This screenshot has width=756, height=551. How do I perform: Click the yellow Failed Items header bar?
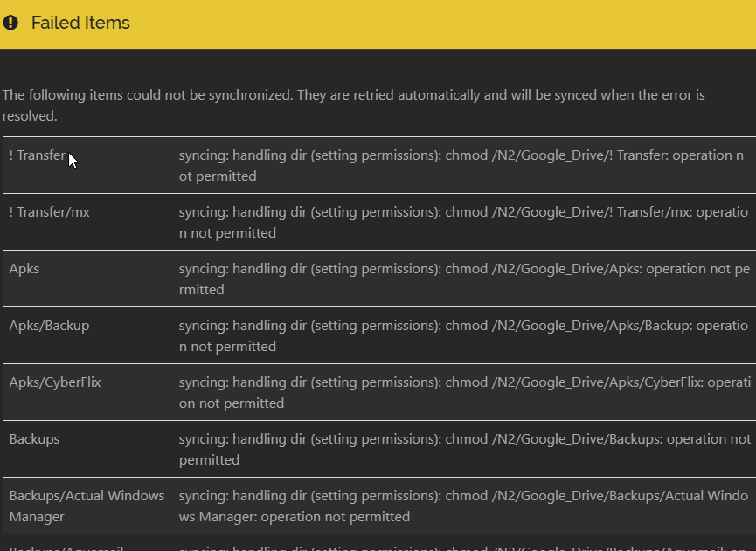pos(378,24)
